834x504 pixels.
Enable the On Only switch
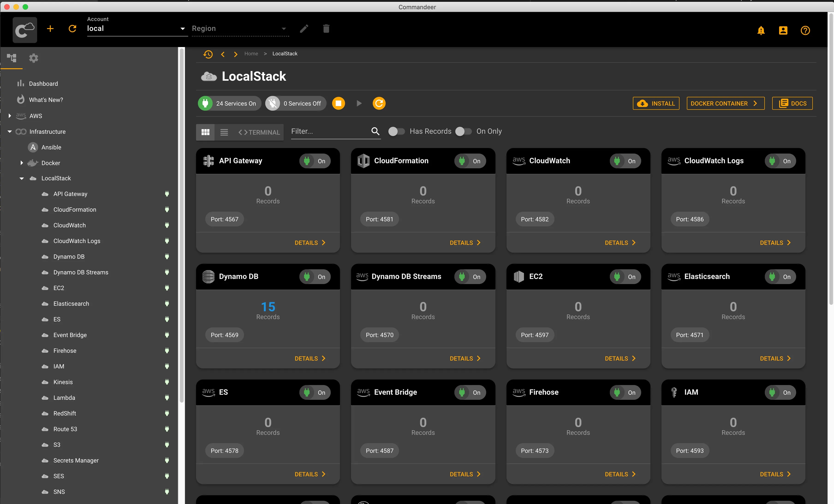pos(463,131)
